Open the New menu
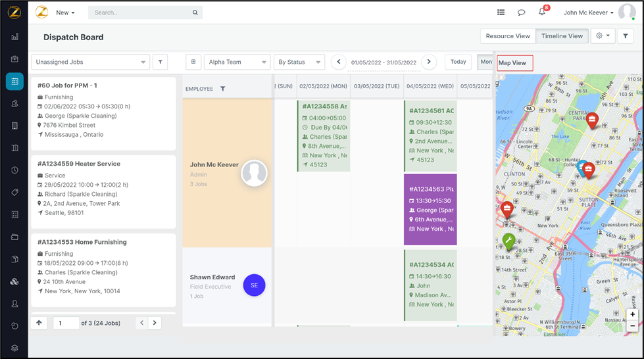The height and width of the screenshot is (359, 644). (65, 12)
